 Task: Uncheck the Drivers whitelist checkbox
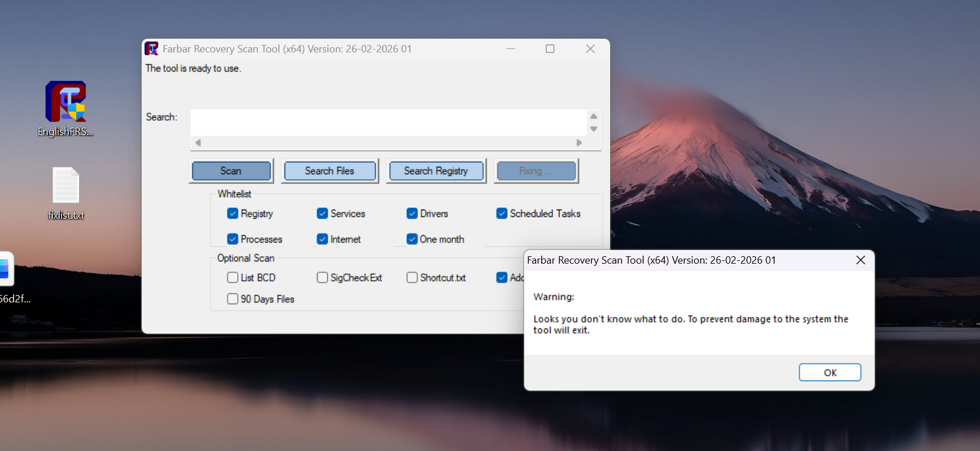[x=412, y=214]
